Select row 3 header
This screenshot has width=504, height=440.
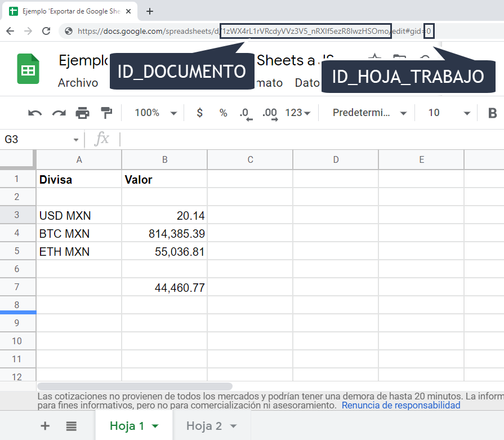click(17, 215)
